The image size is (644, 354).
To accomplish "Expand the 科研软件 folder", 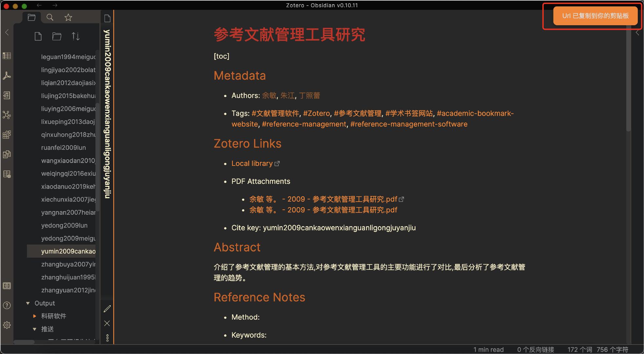I will point(34,316).
